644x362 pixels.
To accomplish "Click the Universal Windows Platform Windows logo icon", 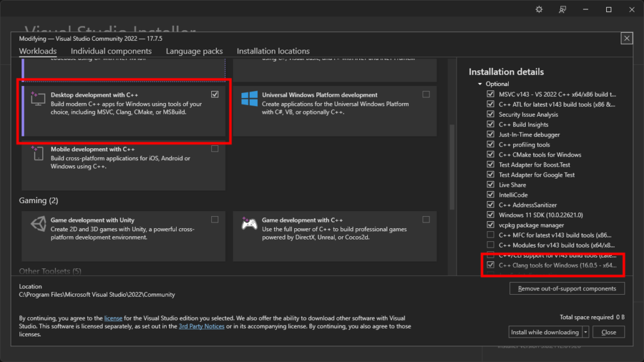I will (x=249, y=99).
